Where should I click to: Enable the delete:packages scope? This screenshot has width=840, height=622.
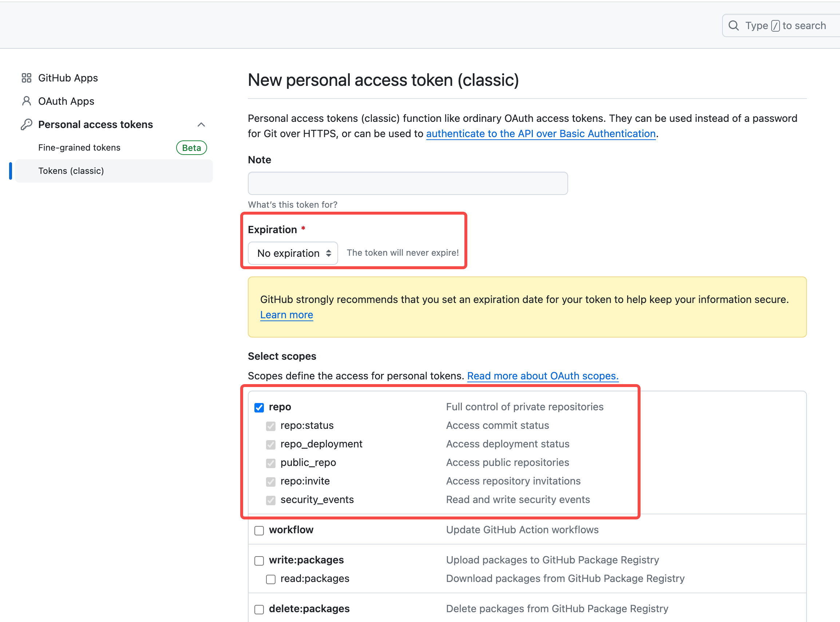coord(259,609)
